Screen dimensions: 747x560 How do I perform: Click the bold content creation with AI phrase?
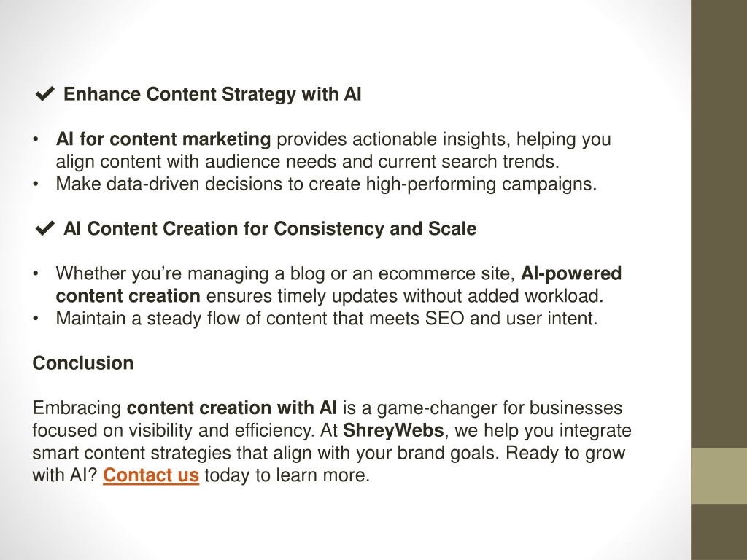click(232, 408)
